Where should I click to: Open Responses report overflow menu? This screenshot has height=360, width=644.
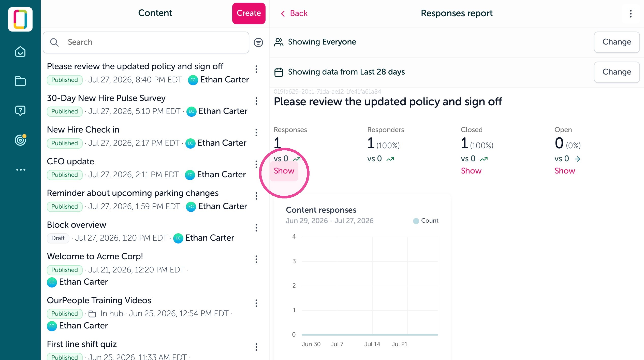631,14
